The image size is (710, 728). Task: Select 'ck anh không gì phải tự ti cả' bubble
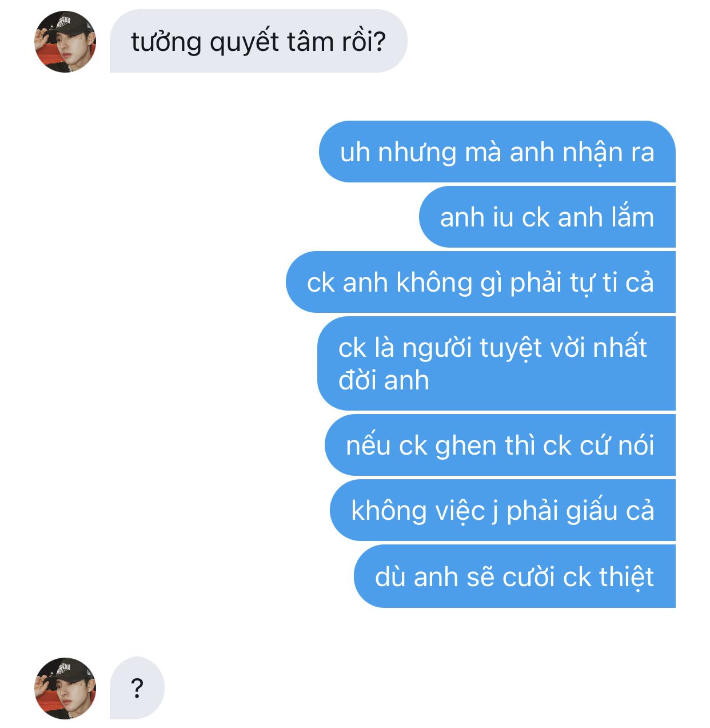pos(481,283)
